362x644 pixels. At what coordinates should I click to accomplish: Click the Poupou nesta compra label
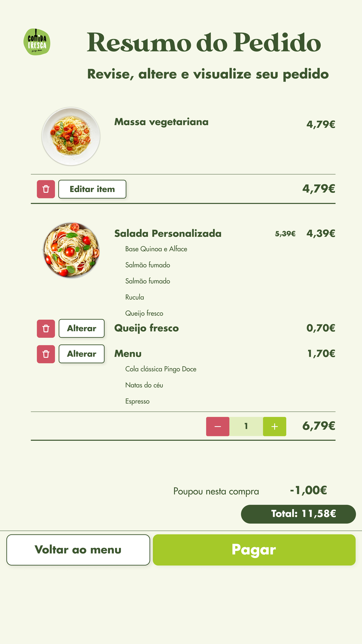click(216, 491)
